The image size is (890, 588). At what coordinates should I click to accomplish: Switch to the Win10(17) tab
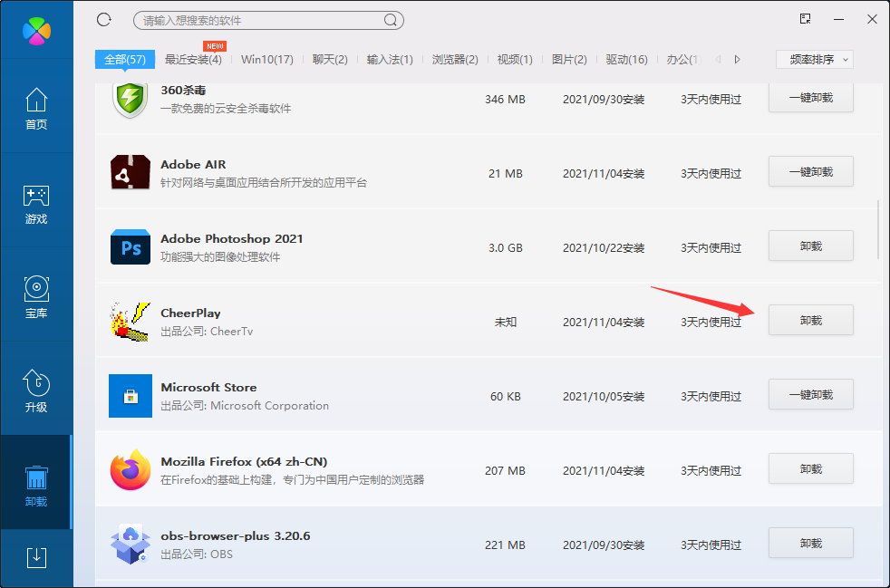coord(267,59)
